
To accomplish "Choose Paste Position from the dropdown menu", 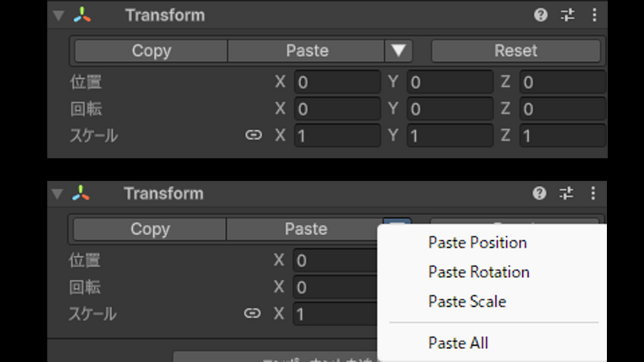I will point(477,243).
